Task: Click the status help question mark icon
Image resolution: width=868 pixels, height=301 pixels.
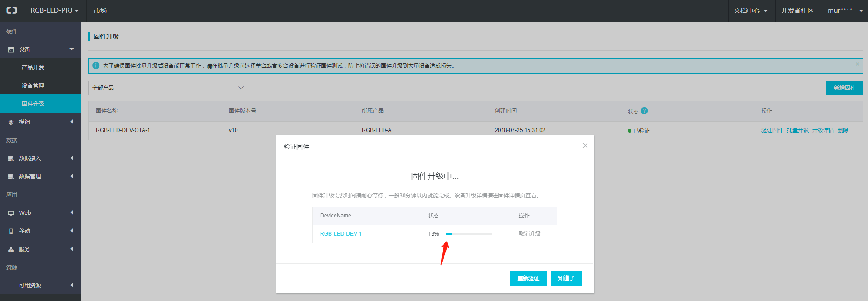Action: pos(644,111)
